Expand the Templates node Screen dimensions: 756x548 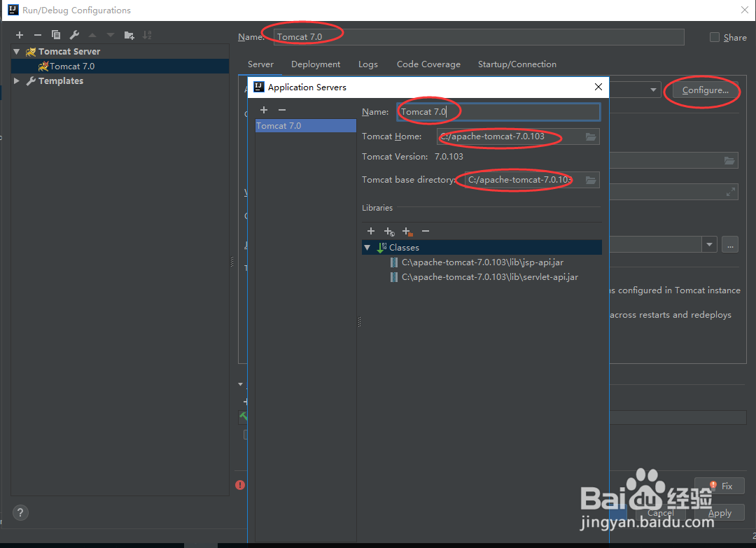[16, 80]
